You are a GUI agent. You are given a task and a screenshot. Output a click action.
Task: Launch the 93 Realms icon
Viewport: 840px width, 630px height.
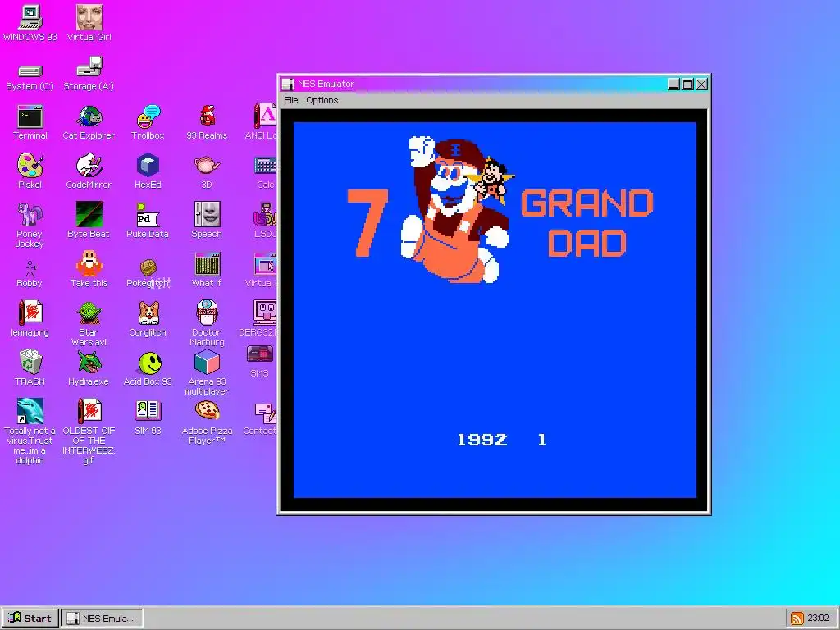click(207, 116)
